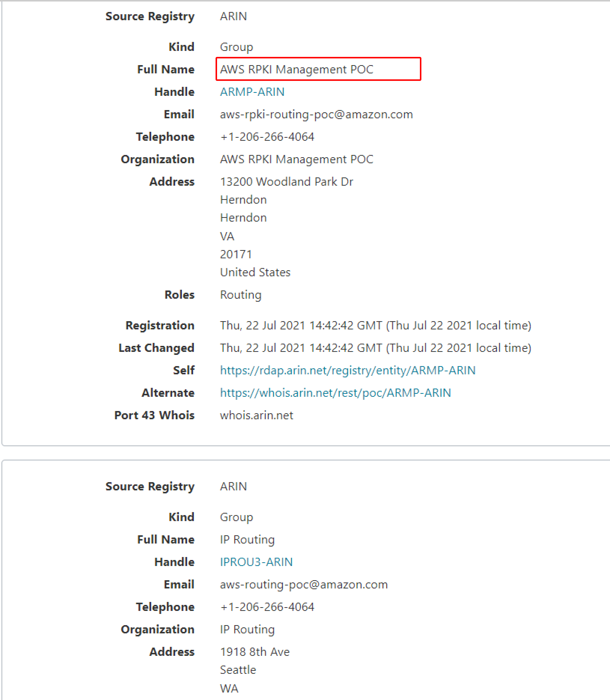Open the whois.arin.net Alternate link
This screenshot has height=700, width=610.
coord(335,393)
